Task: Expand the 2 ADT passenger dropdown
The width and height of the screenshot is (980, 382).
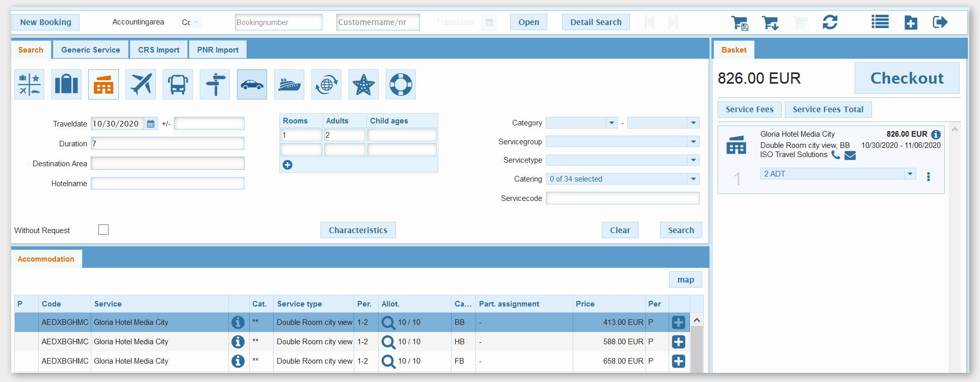Action: 910,174
